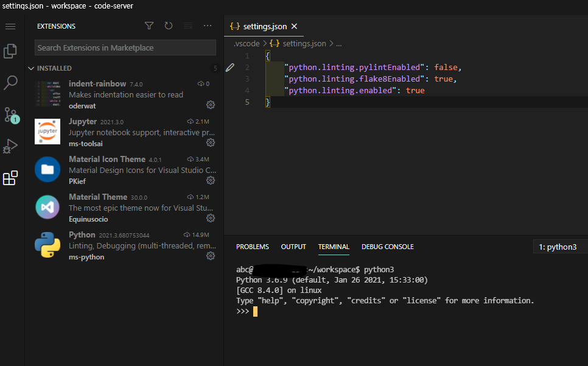This screenshot has height=366, width=588.
Task: Open manage gear for Python extension
Action: tap(211, 256)
